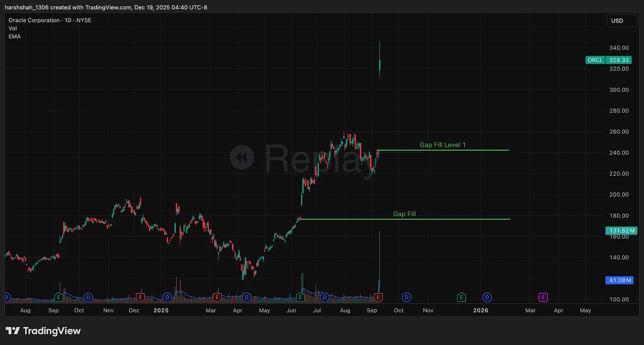Click the Jun label on the time axis
The height and width of the screenshot is (345, 644).
click(291, 311)
